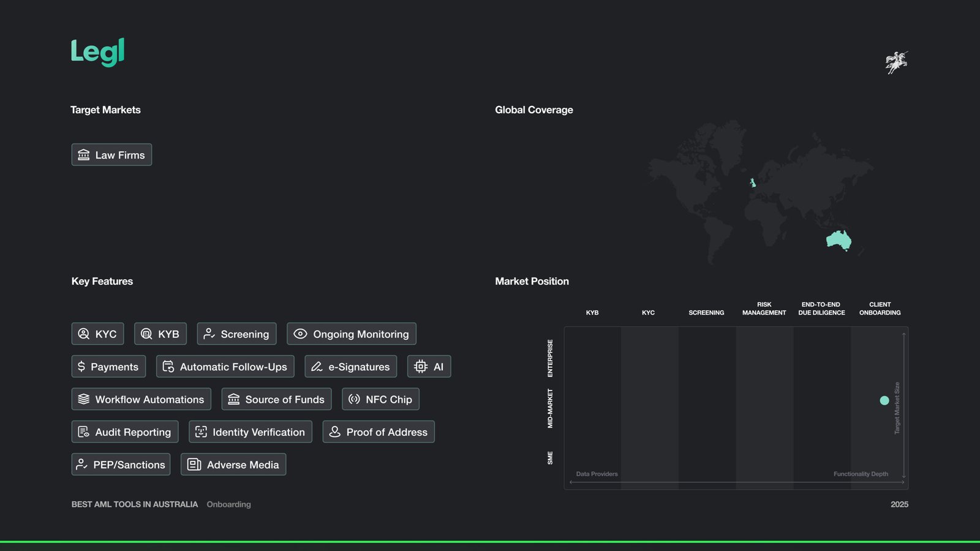Viewport: 980px width, 551px height.
Task: Click the ENTERPRISE axis label
Action: click(x=550, y=358)
